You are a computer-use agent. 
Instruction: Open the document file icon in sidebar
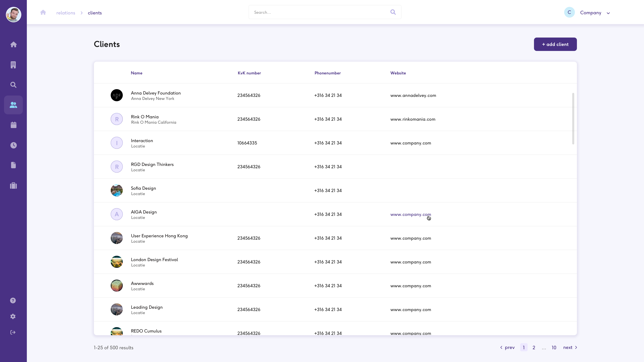(x=13, y=165)
